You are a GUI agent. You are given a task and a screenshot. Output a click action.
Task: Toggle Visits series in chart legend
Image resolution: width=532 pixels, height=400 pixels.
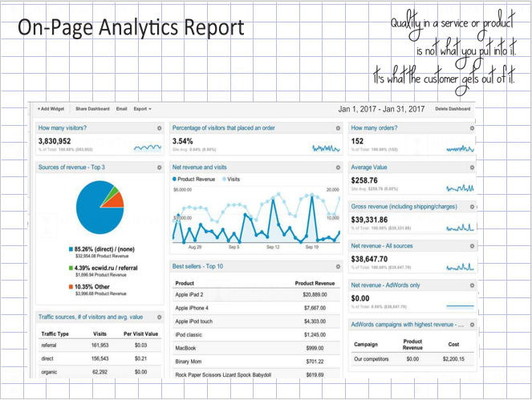pos(231,180)
